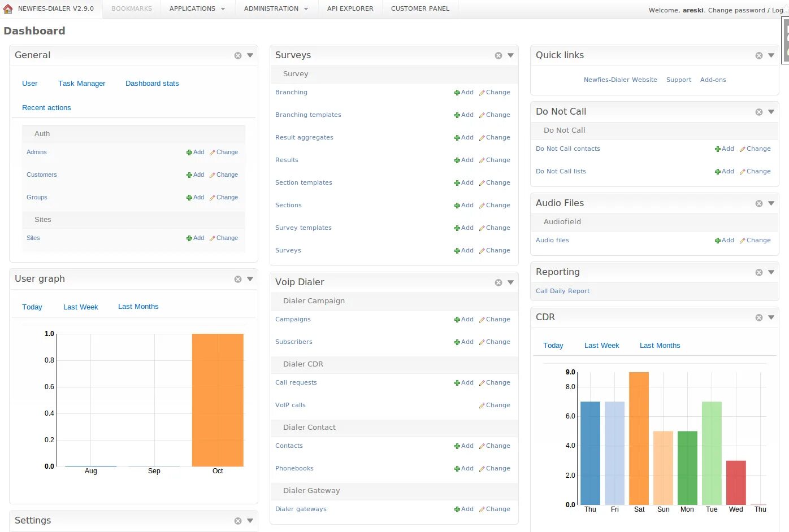Image resolution: width=789 pixels, height=532 pixels.
Task: Add a new Branching entry
Action: (464, 92)
